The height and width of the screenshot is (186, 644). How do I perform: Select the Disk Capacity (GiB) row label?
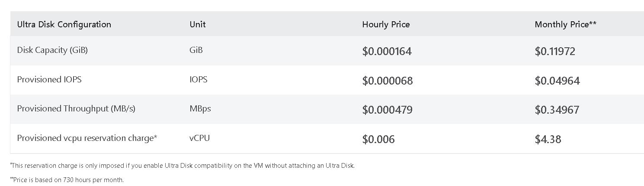pos(52,50)
